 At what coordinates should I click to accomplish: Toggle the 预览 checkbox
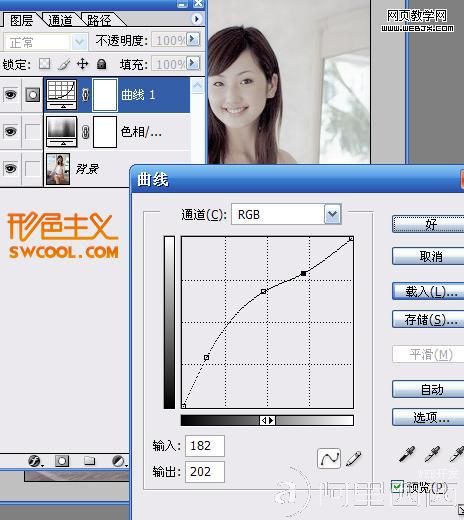click(397, 487)
